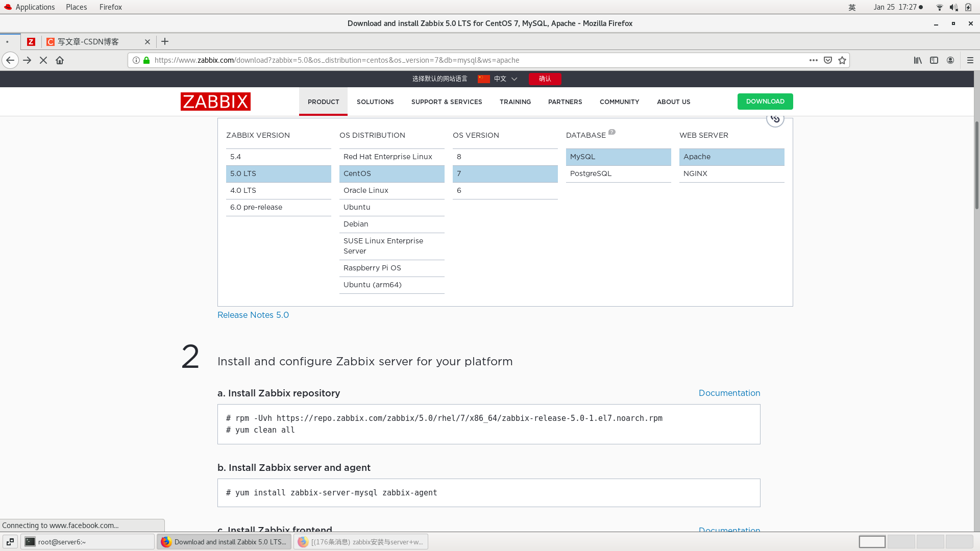Toggle the sidebar view icon
The image size is (980, 551).
click(934, 60)
